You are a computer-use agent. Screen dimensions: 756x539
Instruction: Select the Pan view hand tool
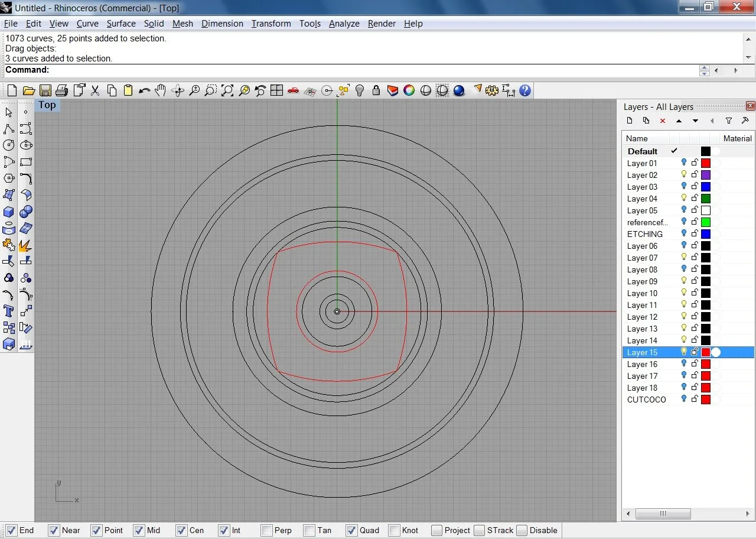click(x=161, y=90)
